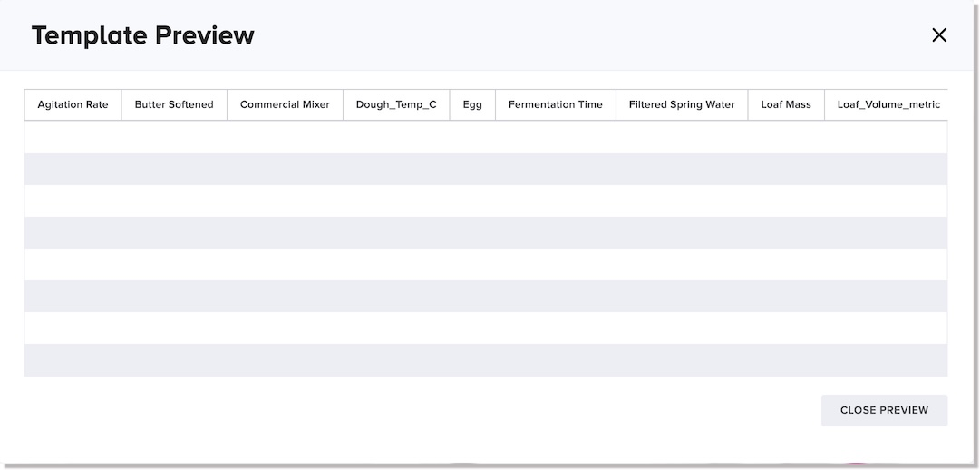Select the Loaf Mass column header

point(786,105)
